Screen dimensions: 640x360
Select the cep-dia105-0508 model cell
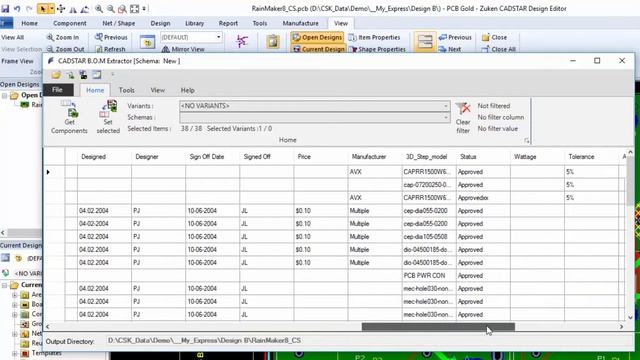429,237
